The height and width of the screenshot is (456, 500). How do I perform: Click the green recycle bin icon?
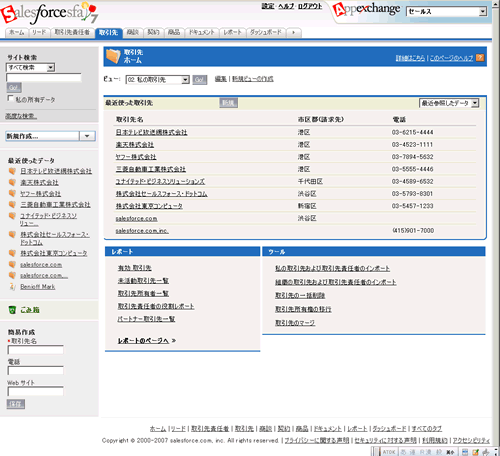[12, 310]
